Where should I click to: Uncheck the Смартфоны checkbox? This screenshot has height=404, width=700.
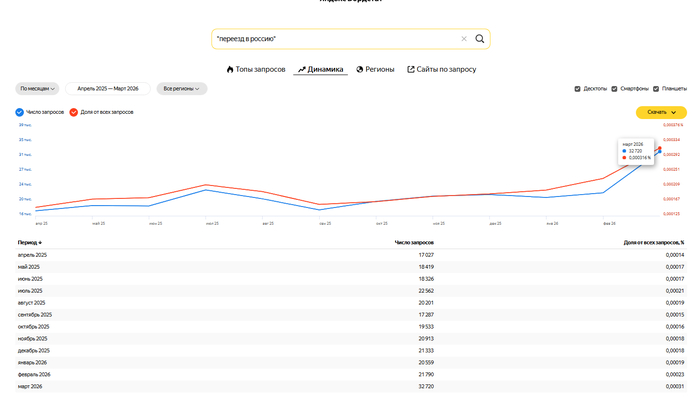pyautogui.click(x=614, y=89)
